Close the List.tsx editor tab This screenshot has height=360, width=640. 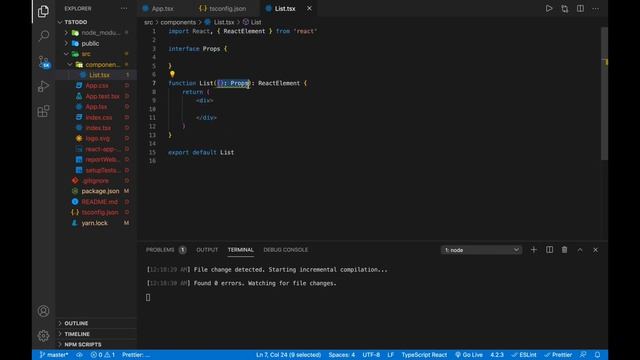pyautogui.click(x=309, y=8)
